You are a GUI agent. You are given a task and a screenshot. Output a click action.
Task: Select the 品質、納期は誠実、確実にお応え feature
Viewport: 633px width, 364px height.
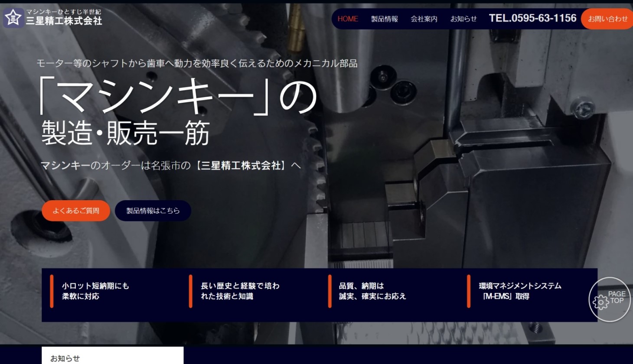[372, 291]
